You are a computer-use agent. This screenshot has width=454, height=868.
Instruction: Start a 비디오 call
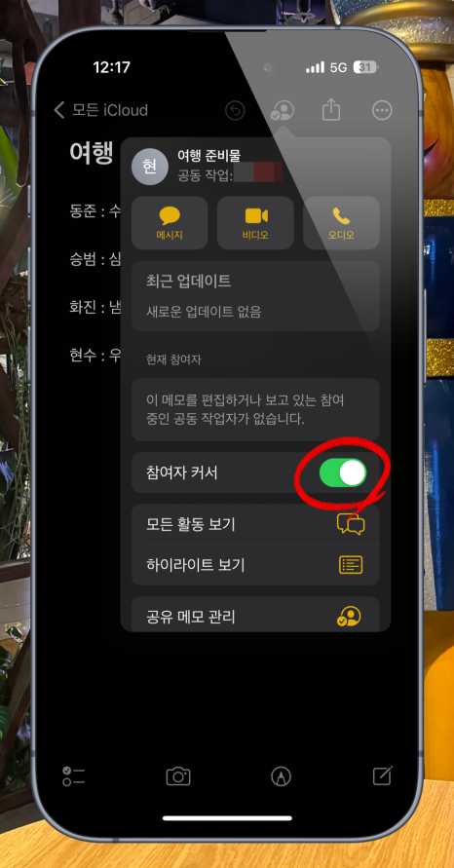point(255,223)
